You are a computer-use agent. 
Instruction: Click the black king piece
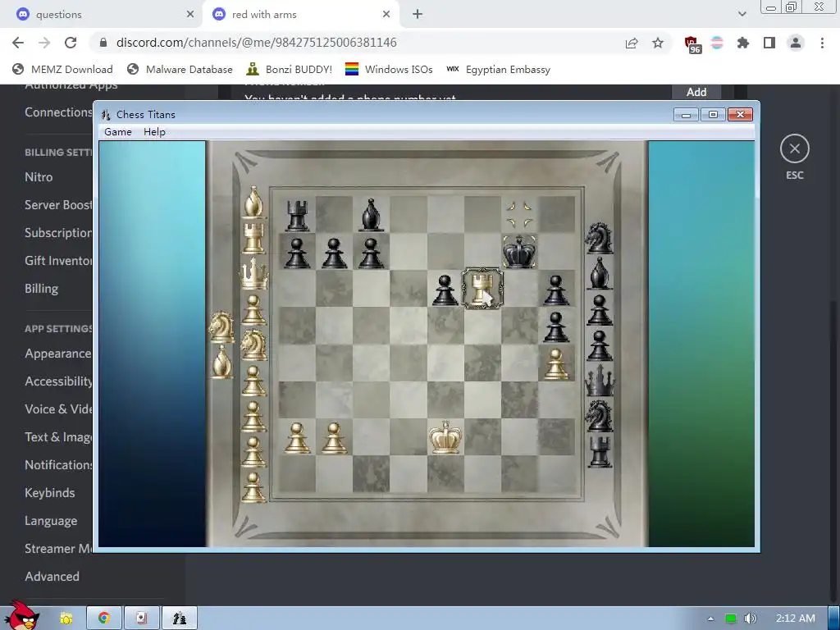(518, 252)
